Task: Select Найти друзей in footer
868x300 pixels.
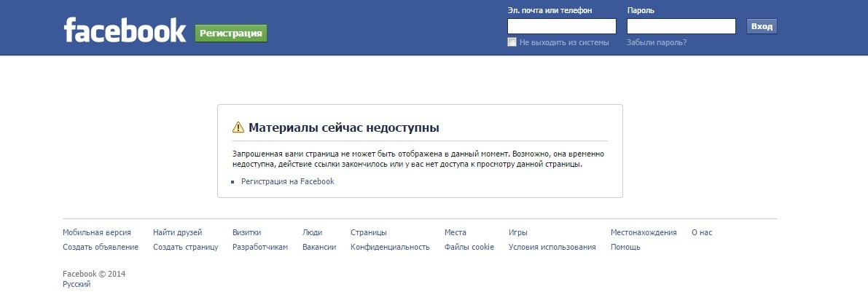Action: coord(177,232)
